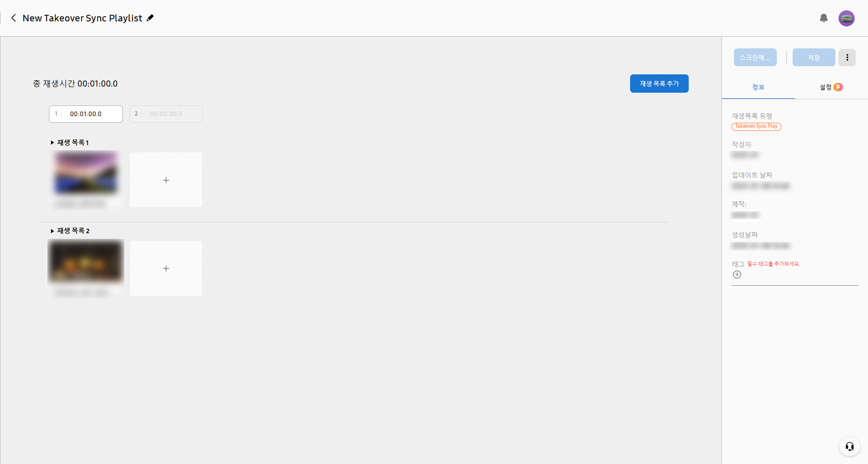
Task: Collapse the 재생 목록 2 section triangle
Action: [52, 231]
